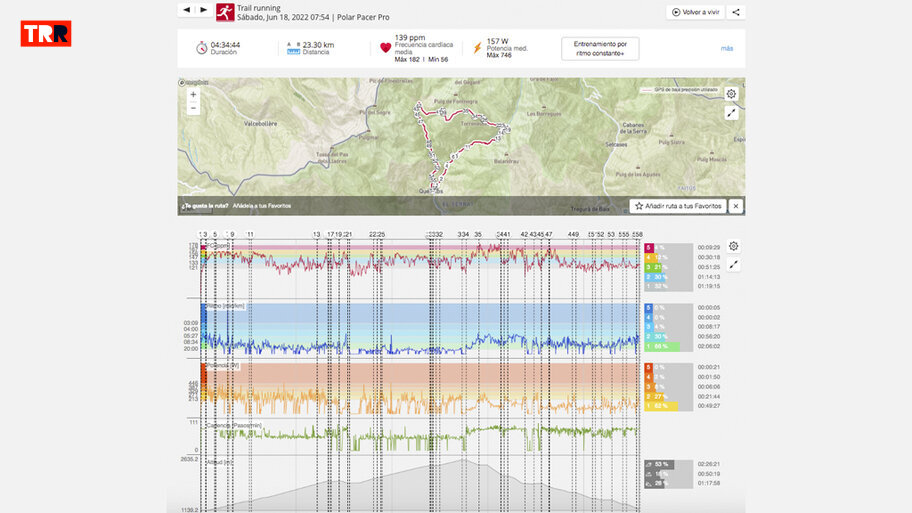Click the TRR logo

coord(46,34)
